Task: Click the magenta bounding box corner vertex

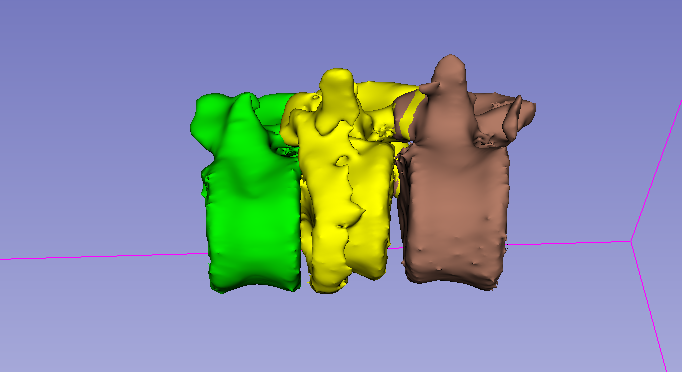Action: (632, 241)
